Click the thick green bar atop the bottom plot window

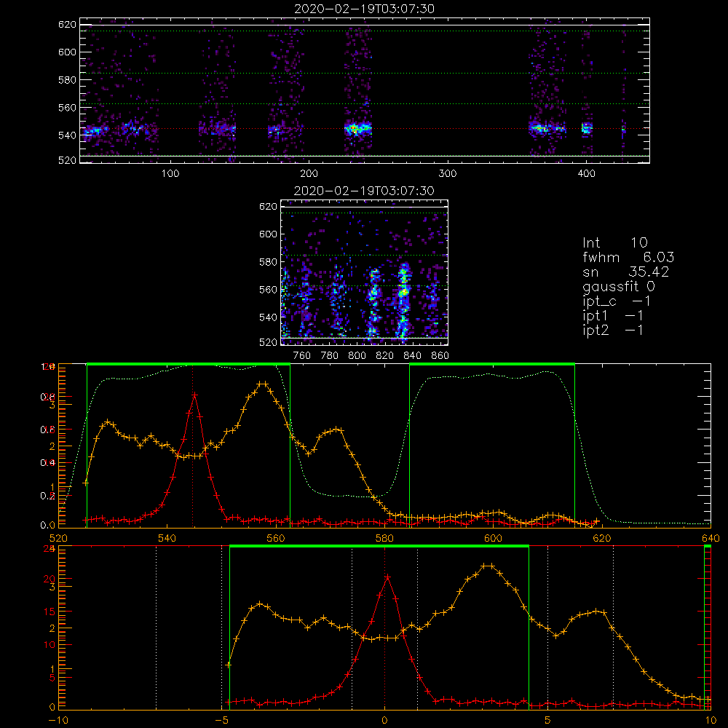[379, 547]
